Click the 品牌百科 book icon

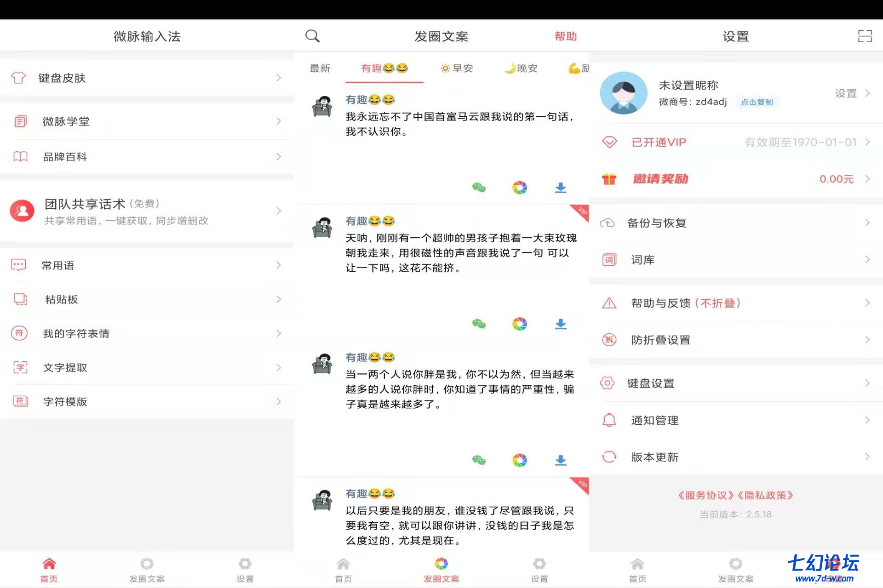20,157
